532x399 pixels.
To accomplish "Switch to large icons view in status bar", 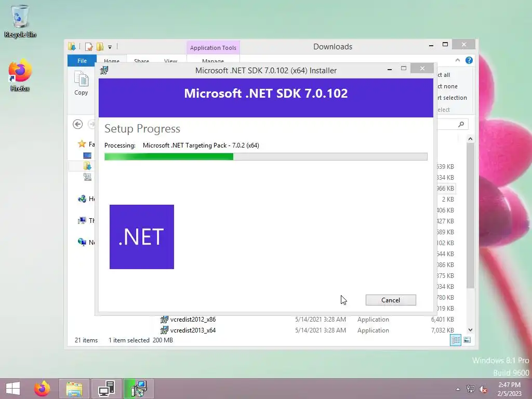I will (467, 340).
